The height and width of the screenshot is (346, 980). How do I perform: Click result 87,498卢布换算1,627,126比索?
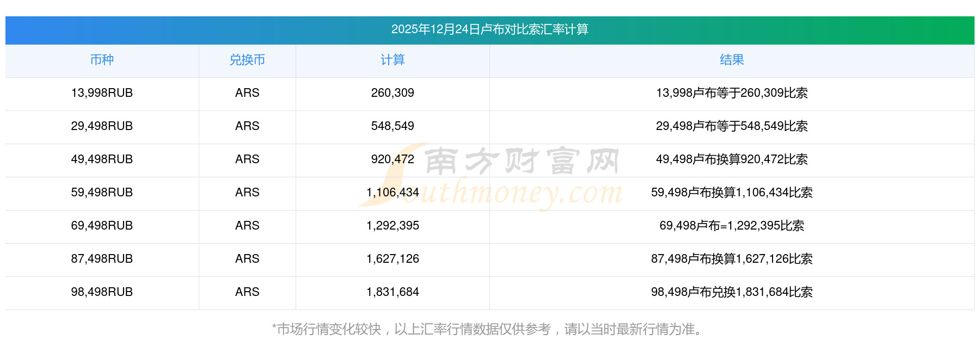[x=732, y=259]
